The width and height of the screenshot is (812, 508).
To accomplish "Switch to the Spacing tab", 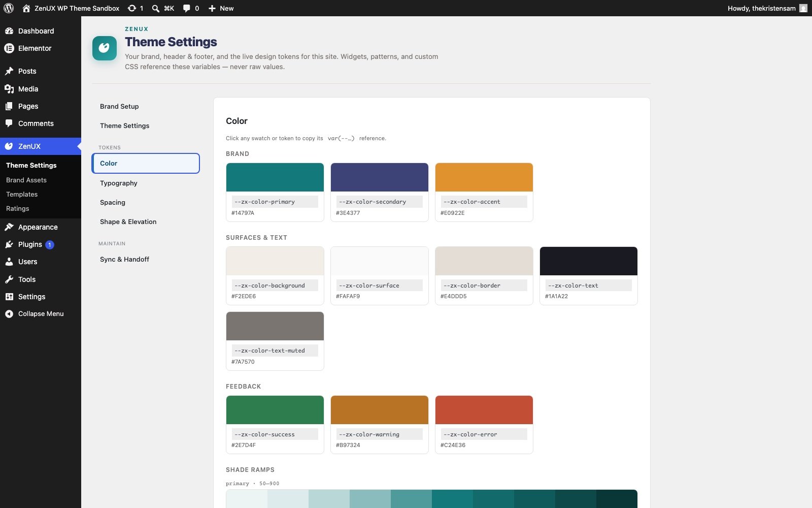I will point(146,202).
